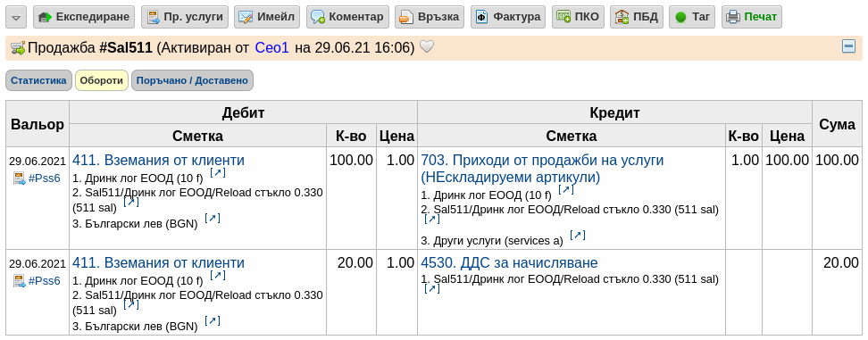Click the Връзка button

click(430, 17)
